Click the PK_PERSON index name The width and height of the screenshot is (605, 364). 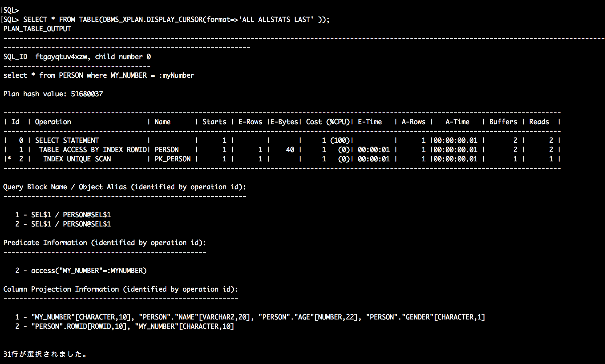tap(173, 159)
